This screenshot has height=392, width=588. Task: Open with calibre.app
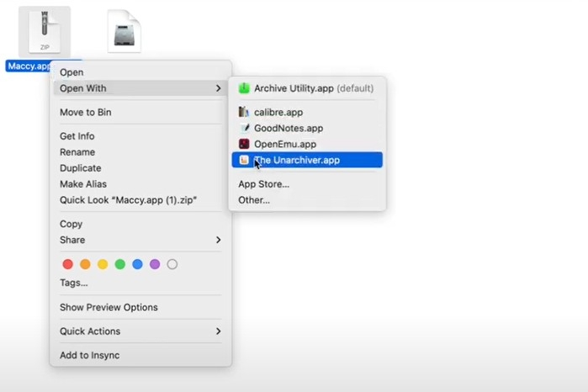[307, 112]
